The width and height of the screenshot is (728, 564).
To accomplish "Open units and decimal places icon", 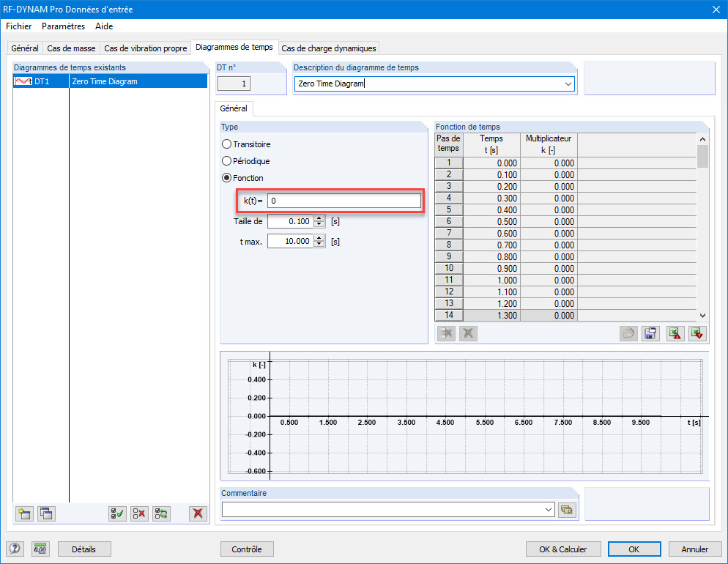I will (x=40, y=549).
